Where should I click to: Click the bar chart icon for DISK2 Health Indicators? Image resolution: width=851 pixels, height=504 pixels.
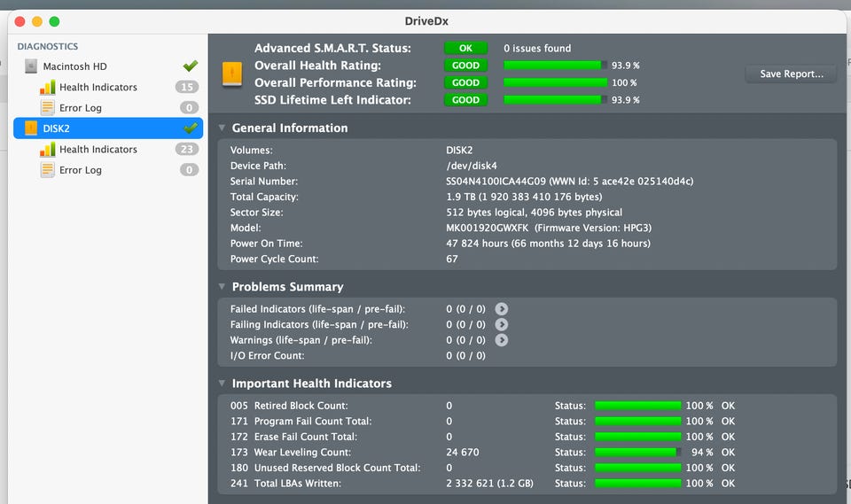(x=48, y=149)
